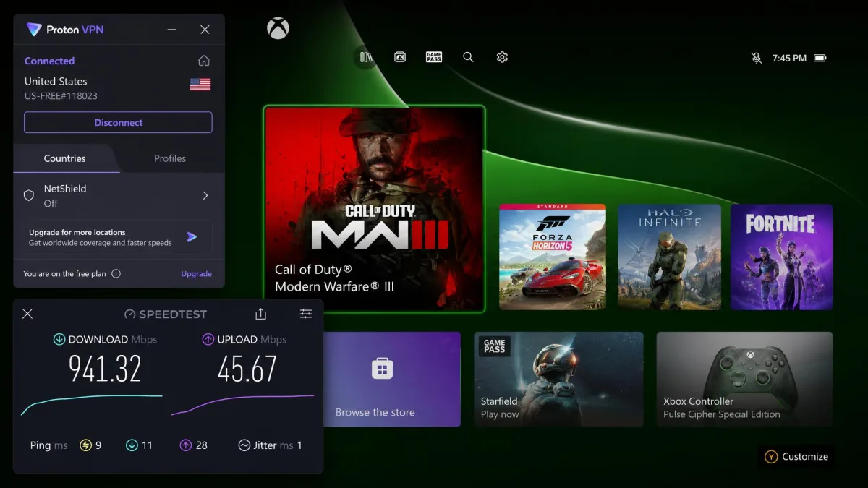This screenshot has width=868, height=488.
Task: Click the muted microphone status icon
Action: tap(757, 58)
